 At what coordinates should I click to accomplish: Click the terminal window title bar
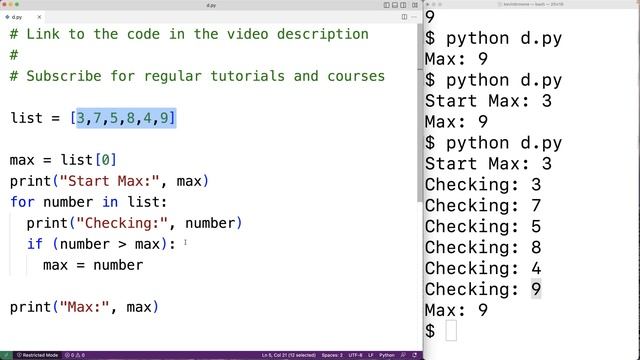(x=532, y=4)
